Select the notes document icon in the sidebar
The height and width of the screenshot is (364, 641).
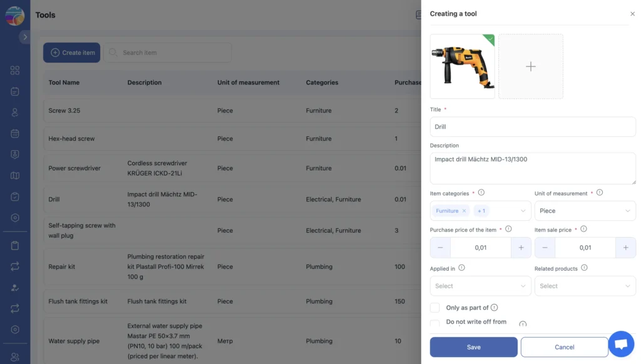pos(15,91)
